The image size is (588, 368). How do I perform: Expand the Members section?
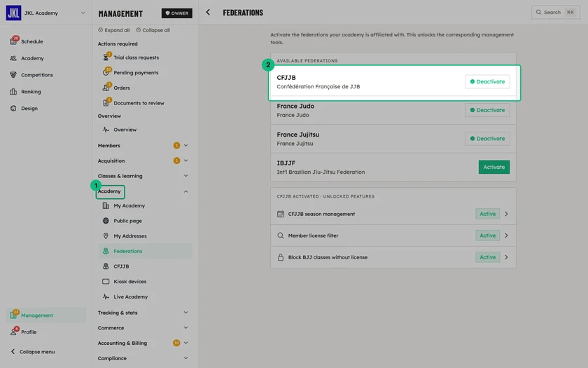[185, 145]
